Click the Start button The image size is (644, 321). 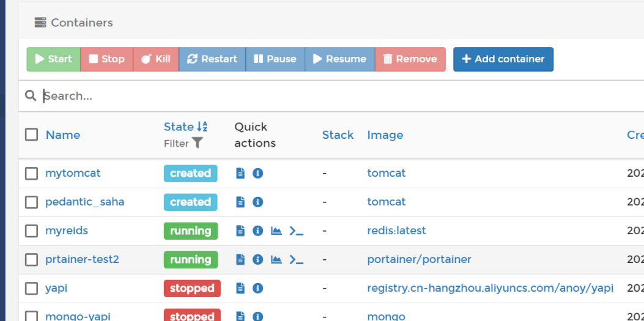(53, 59)
